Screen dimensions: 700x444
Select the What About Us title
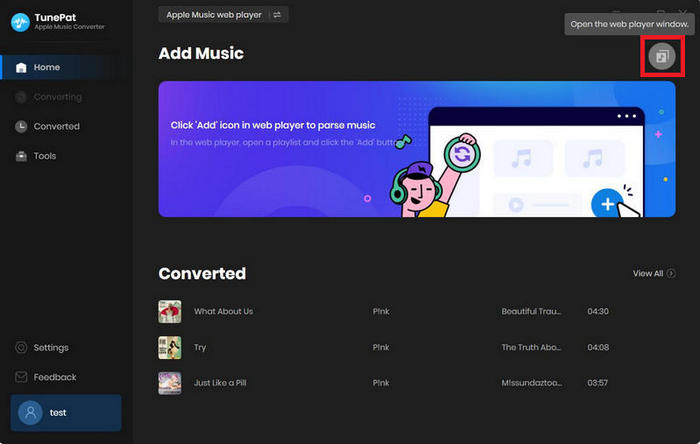223,311
